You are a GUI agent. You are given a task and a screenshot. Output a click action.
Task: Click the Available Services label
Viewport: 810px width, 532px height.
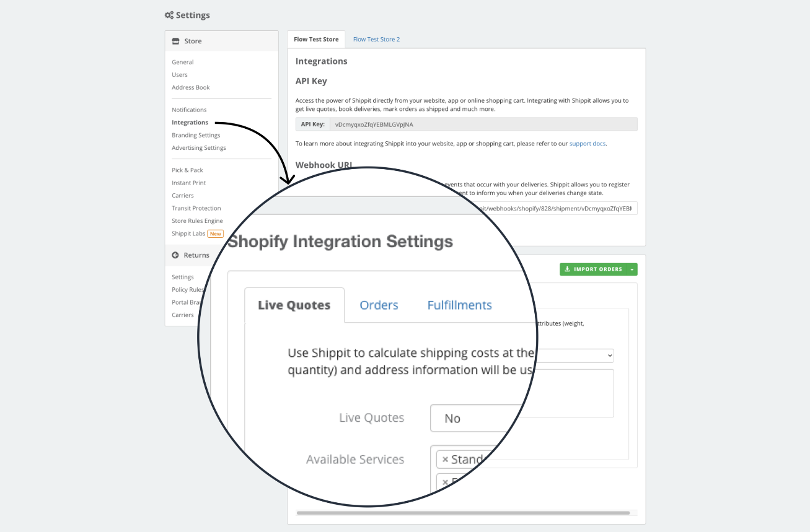(355, 460)
